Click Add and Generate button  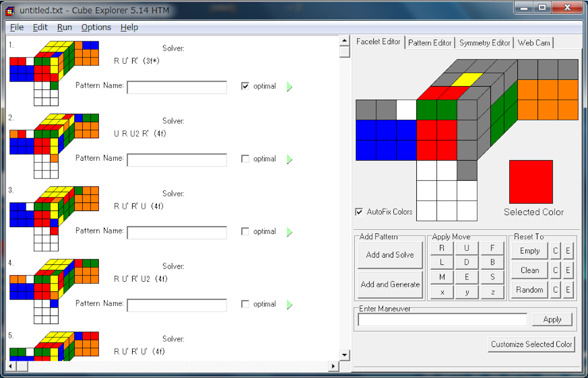coord(390,285)
